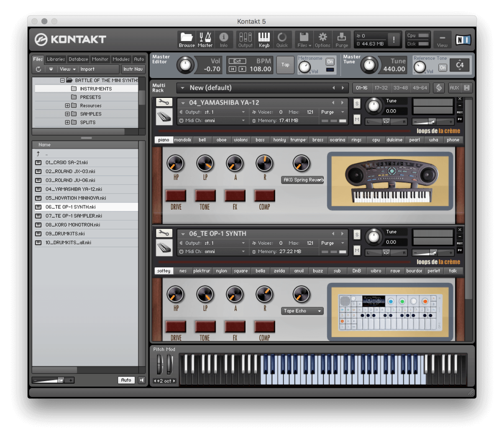Open the Purge dropdown of 04_YAMASHIBA YA-12
The height and width of the screenshot is (438, 504).
pyautogui.click(x=333, y=112)
